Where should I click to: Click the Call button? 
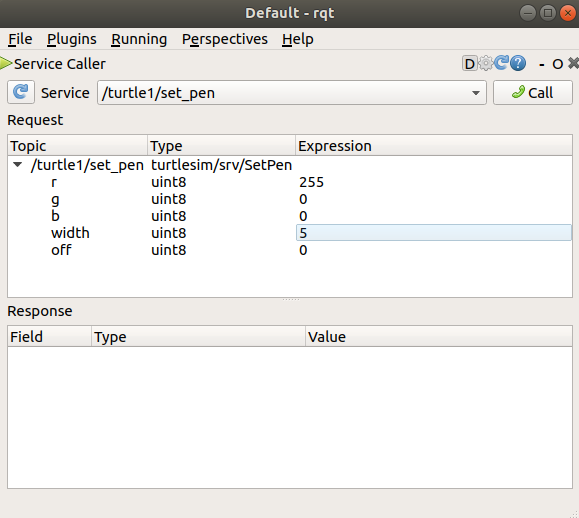533,93
